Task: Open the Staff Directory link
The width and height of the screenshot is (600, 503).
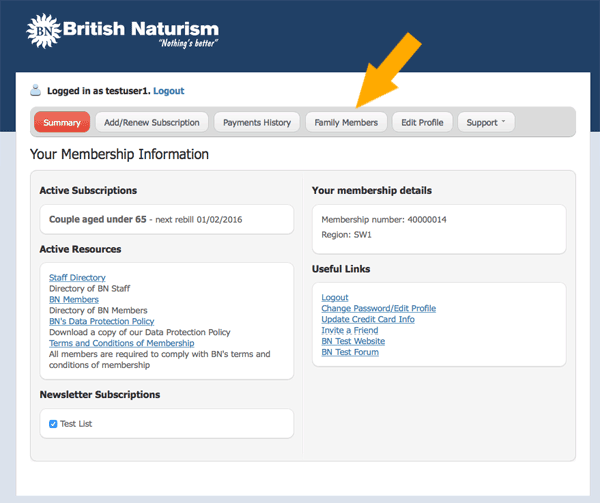Action: click(77, 278)
